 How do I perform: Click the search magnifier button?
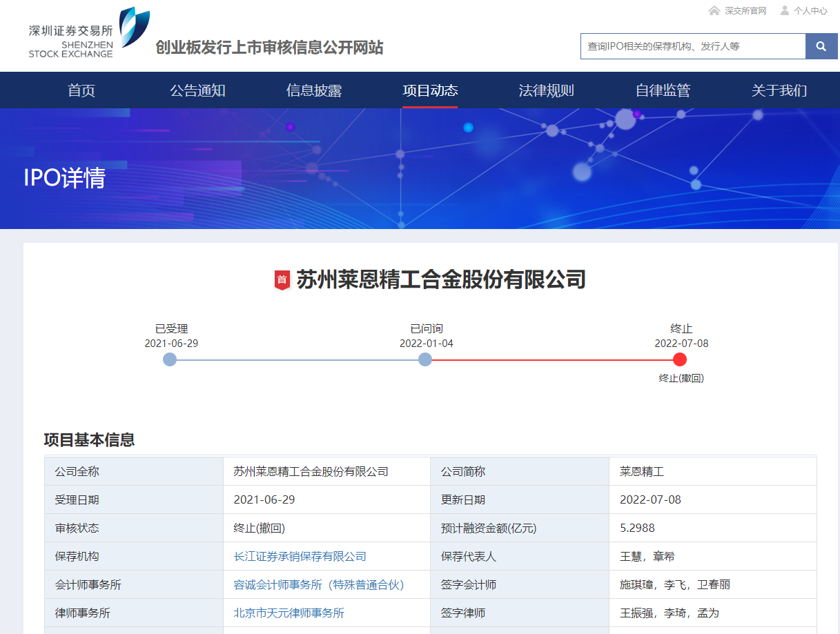coord(821,46)
